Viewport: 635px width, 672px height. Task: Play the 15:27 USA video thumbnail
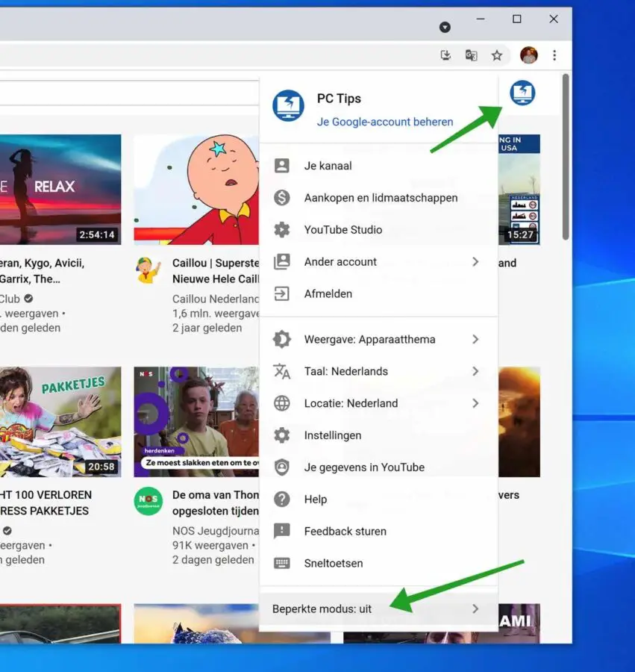pyautogui.click(x=519, y=190)
